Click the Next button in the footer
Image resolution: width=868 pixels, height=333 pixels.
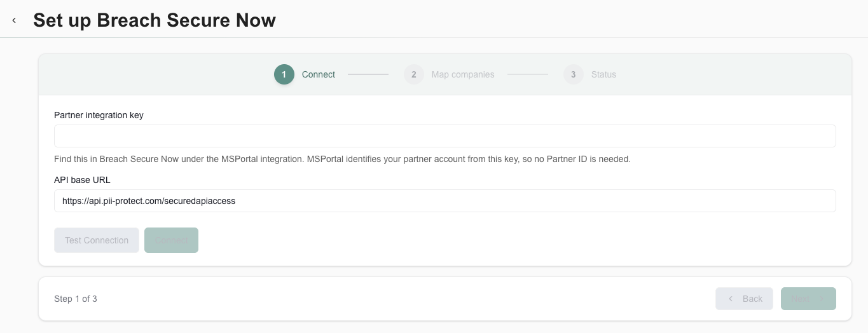(x=808, y=299)
